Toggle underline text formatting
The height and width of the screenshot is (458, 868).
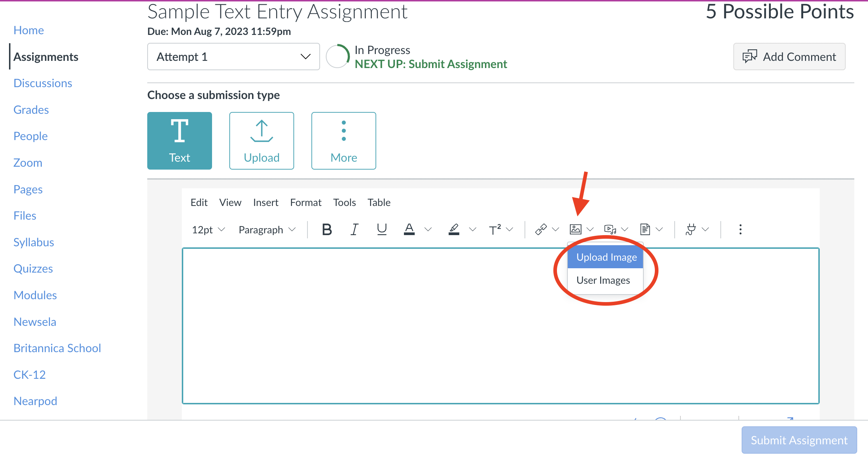[x=382, y=229]
